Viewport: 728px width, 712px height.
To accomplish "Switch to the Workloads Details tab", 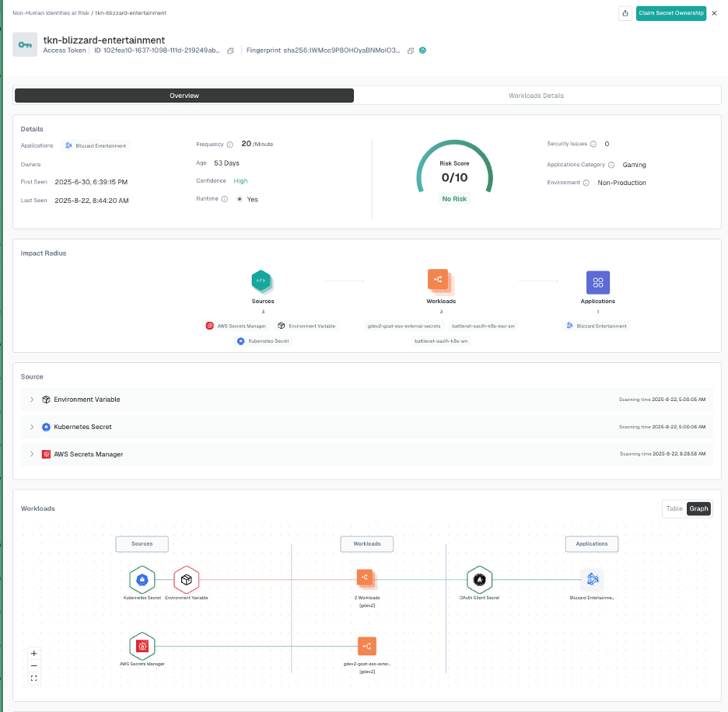I will [537, 95].
